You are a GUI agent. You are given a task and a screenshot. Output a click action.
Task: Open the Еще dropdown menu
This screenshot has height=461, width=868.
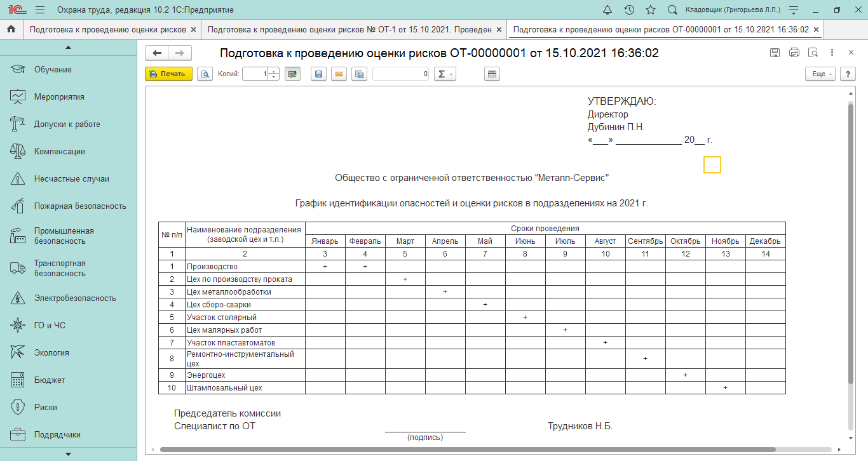pos(820,74)
